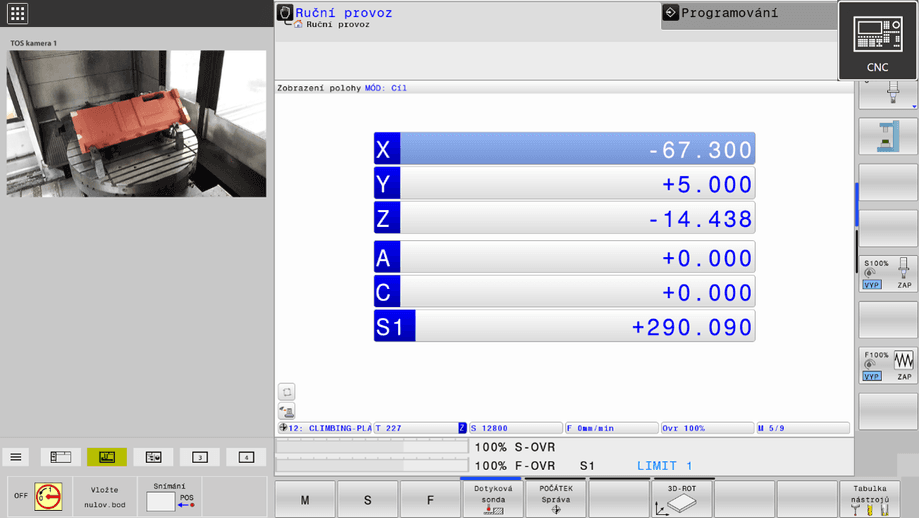This screenshot has height=518, width=919.
Task: Toggle the Snímání POS box
Action: coord(168,497)
